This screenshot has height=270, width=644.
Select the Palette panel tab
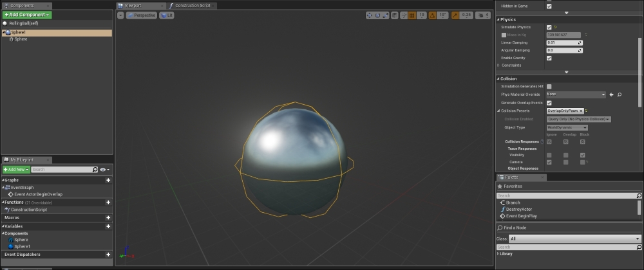[x=521, y=177]
